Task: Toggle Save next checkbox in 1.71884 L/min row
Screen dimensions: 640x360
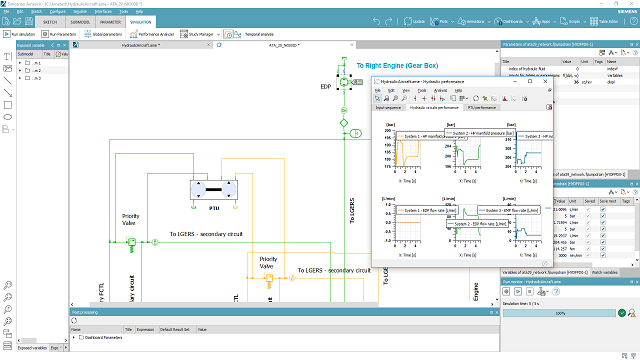Action: 603,222
